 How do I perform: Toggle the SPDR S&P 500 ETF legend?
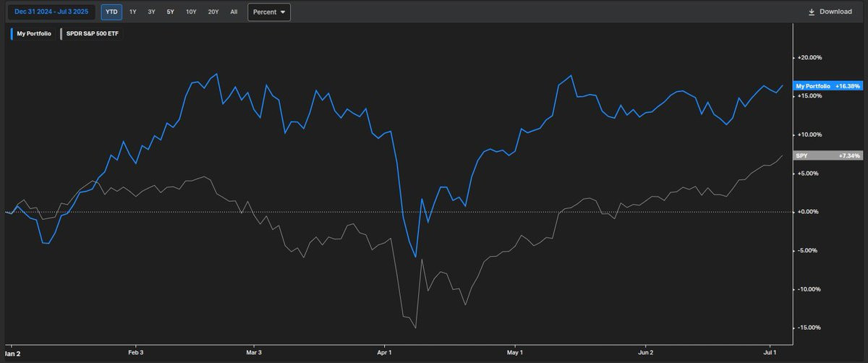tap(93, 34)
